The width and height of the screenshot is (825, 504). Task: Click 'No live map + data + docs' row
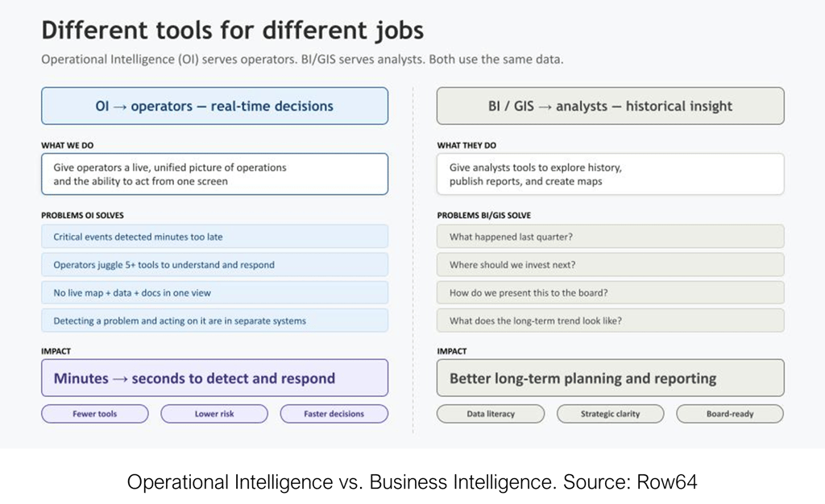point(214,292)
